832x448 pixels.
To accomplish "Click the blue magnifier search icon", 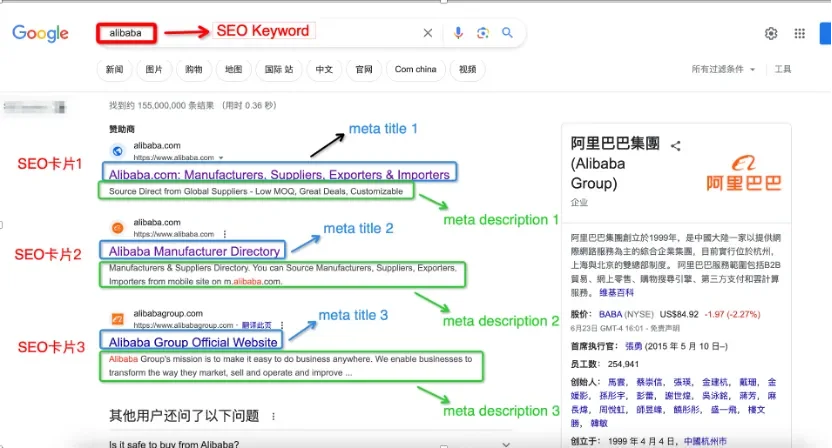I will [x=507, y=33].
